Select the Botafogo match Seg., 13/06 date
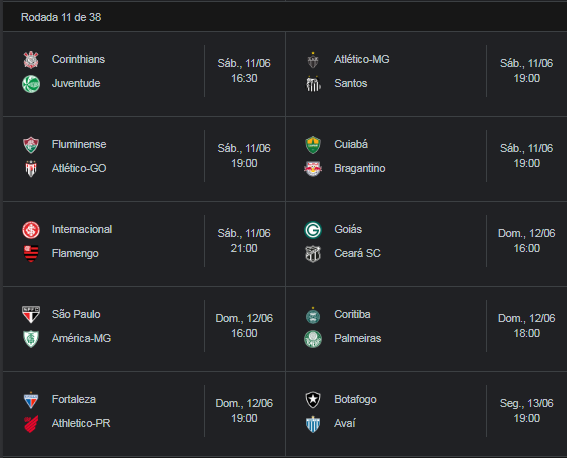Image resolution: width=567 pixels, height=458 pixels. coord(526,403)
